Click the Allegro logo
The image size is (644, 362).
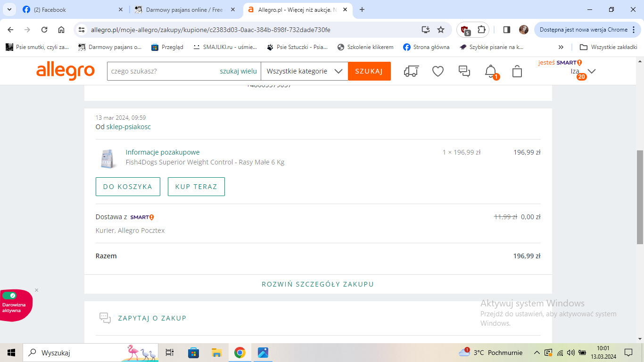66,71
